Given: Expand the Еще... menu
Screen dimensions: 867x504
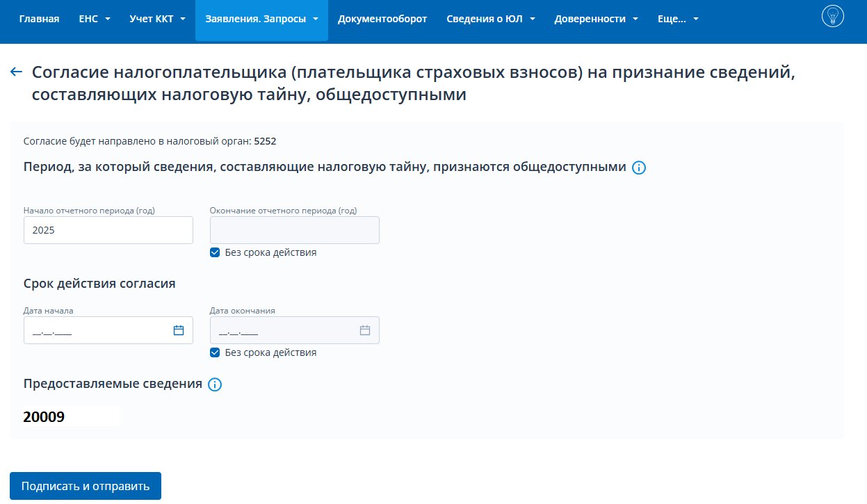Looking at the screenshot, I should 678,19.
